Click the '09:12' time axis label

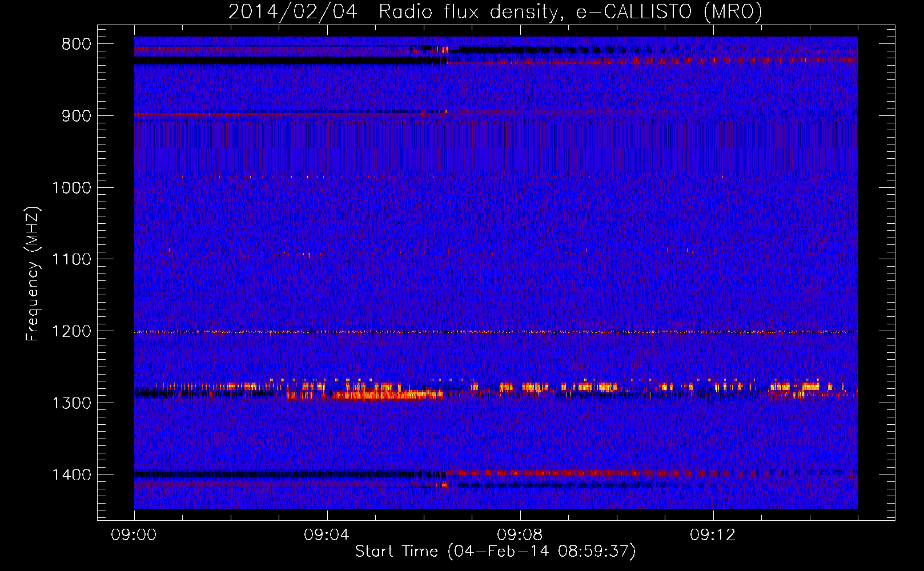point(713,535)
